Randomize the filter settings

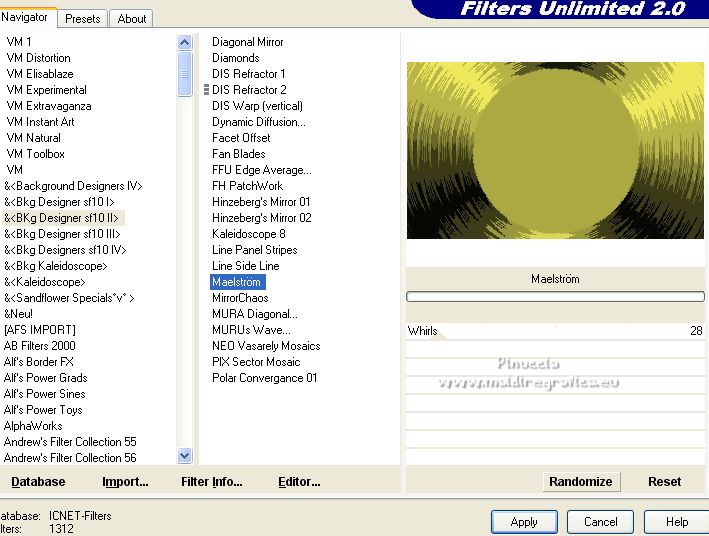tap(581, 482)
